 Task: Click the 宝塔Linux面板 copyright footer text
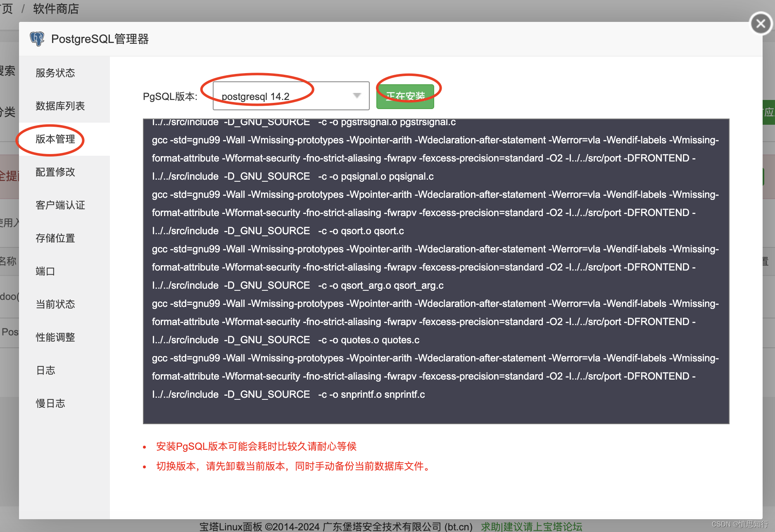pyautogui.click(x=336, y=527)
